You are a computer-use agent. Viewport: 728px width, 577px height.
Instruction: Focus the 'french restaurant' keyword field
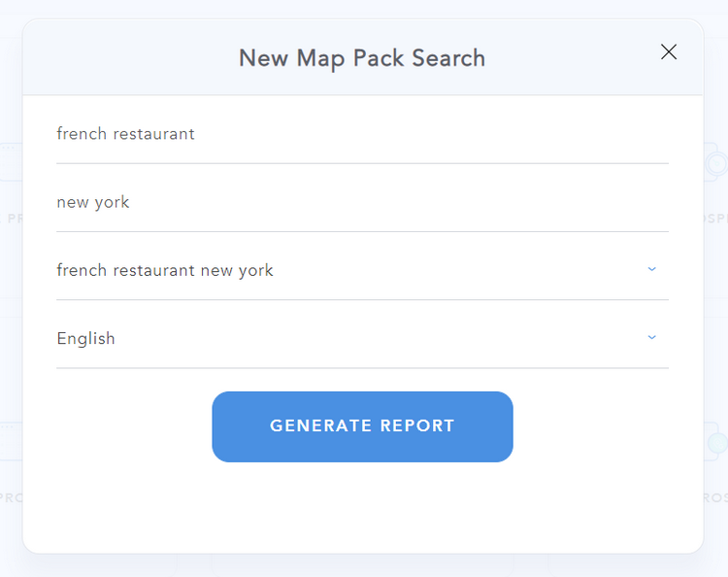362,134
